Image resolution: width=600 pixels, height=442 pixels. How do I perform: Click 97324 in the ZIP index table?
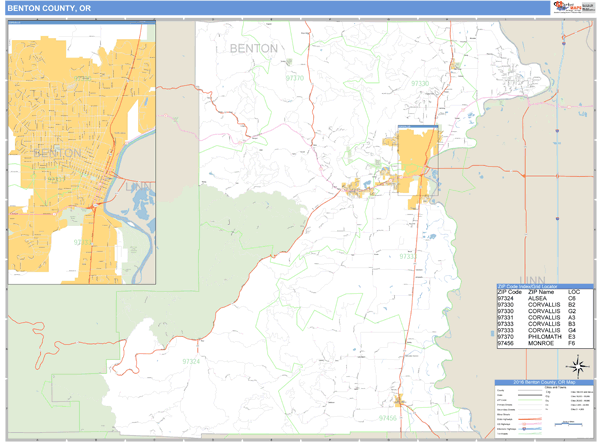tap(505, 298)
